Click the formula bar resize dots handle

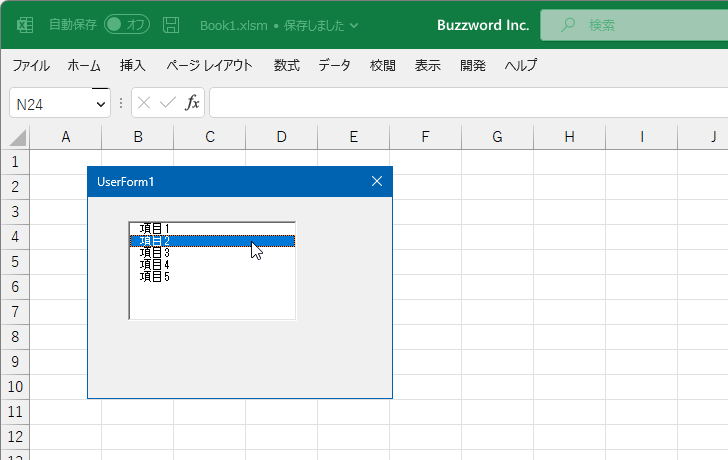click(x=121, y=103)
